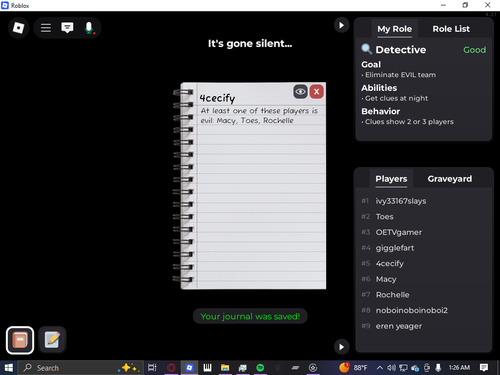Click the taskbar Search box
The image size is (500, 375).
81,368
